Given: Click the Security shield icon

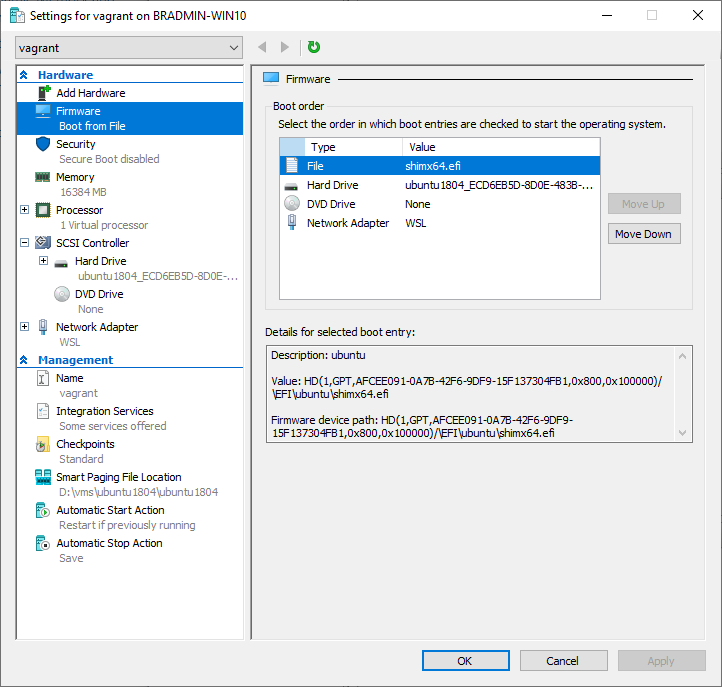Looking at the screenshot, I should point(43,144).
